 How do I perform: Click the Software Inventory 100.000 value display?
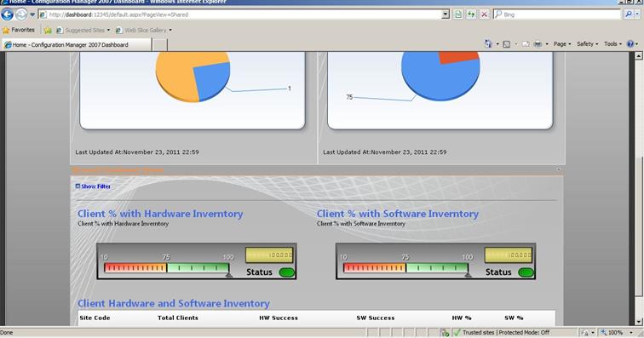coord(509,255)
